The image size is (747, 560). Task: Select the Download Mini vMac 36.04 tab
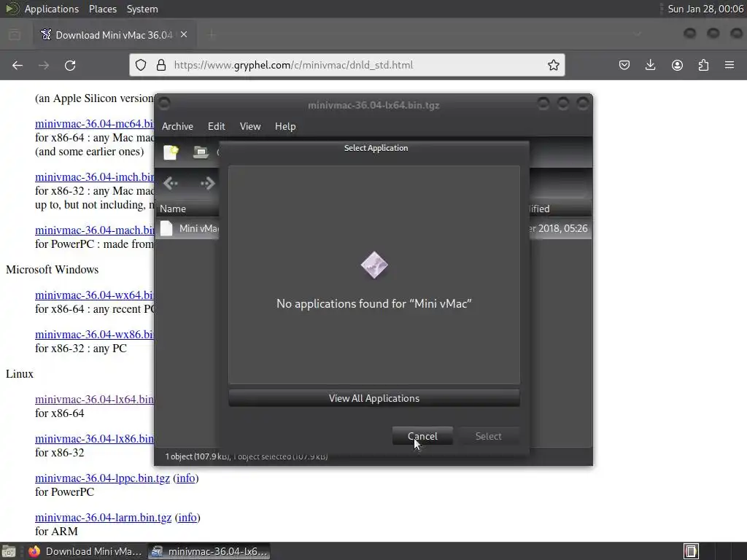coord(115,35)
